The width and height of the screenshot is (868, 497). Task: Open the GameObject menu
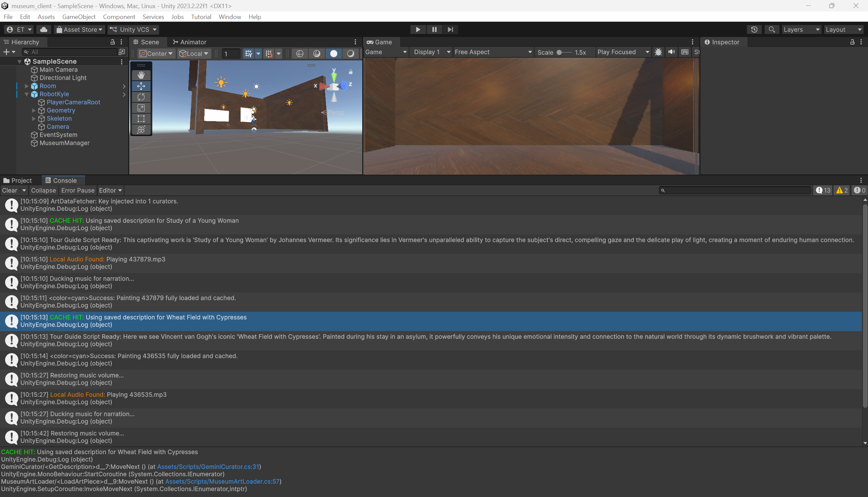[79, 17]
